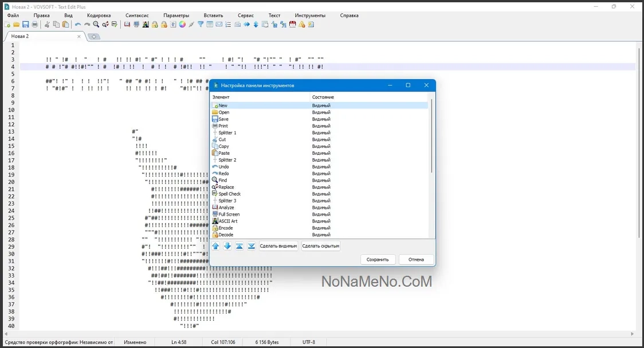Move selected item up with blue up arrow
Screen dimensions: 644x348
click(216, 246)
